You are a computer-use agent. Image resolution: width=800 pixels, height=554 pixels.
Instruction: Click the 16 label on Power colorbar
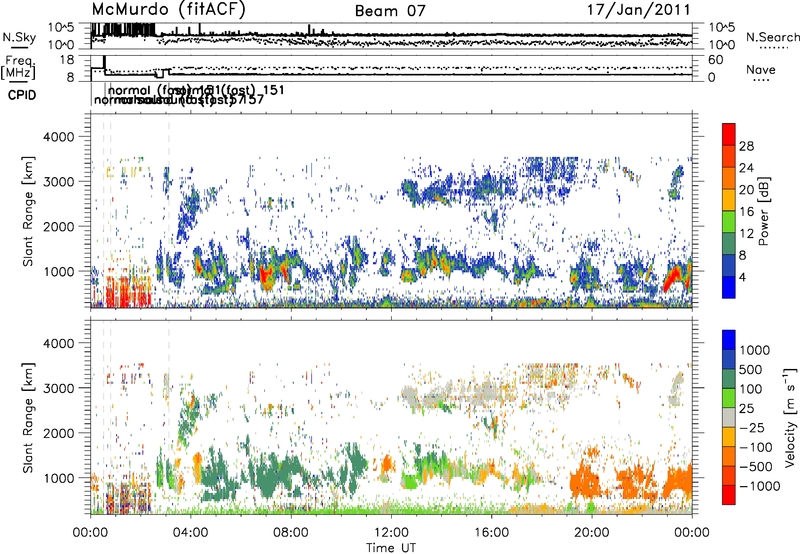point(746,212)
